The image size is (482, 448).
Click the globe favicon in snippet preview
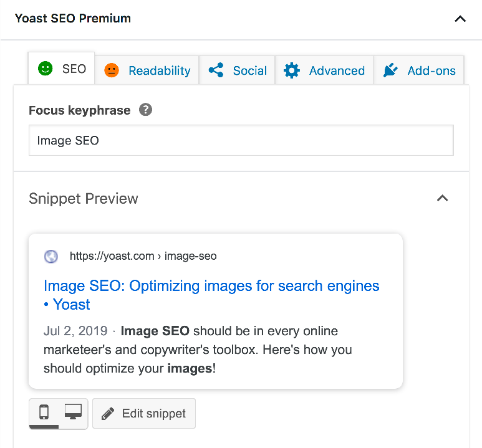coord(51,256)
